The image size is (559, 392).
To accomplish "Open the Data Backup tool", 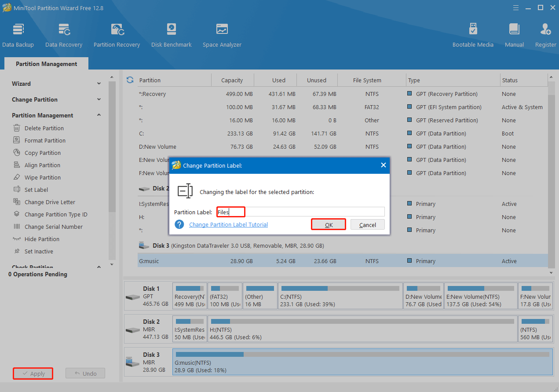I will 18,35.
